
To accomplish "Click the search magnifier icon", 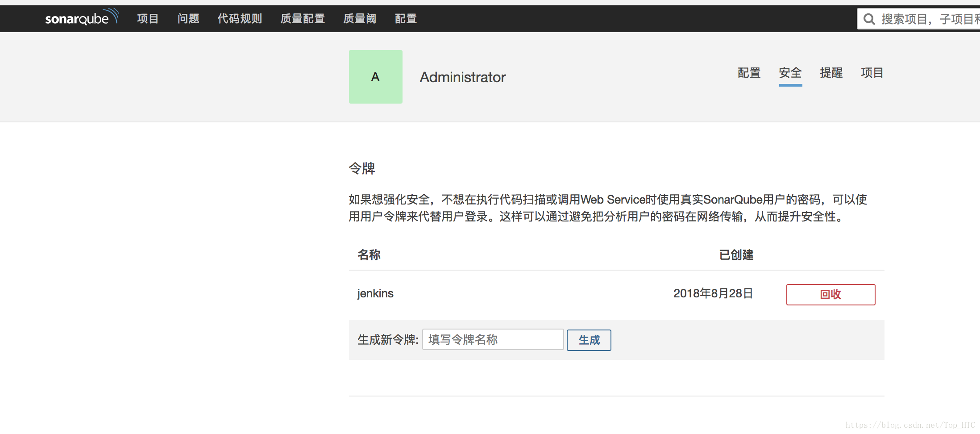I will pos(869,19).
